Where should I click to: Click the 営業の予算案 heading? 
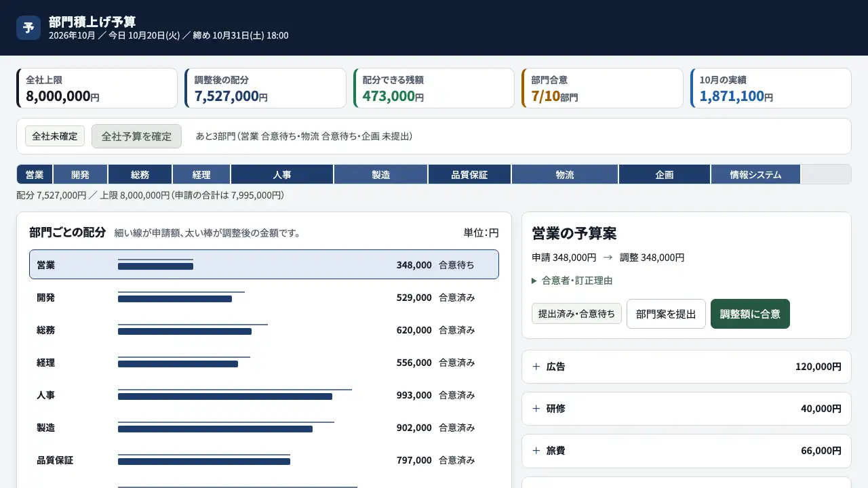click(574, 233)
